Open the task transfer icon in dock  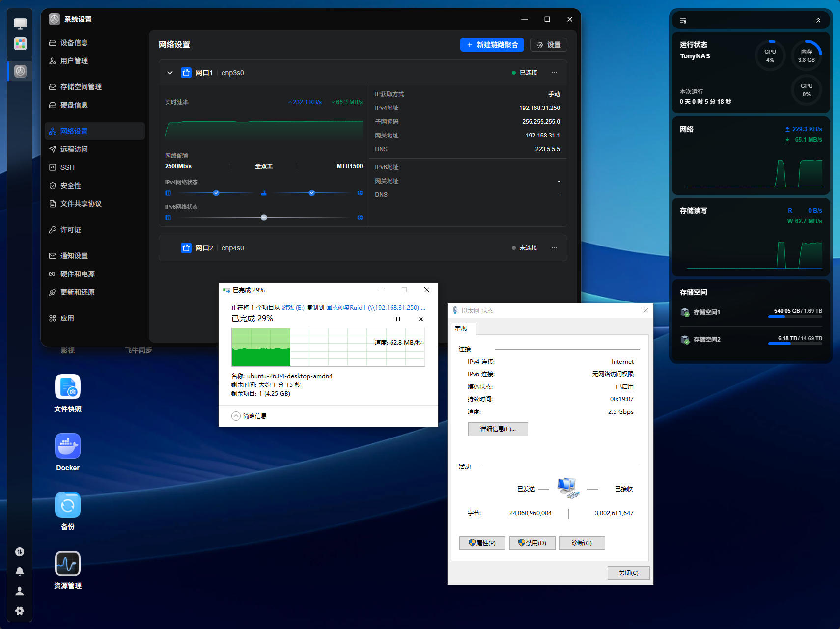[x=20, y=552]
